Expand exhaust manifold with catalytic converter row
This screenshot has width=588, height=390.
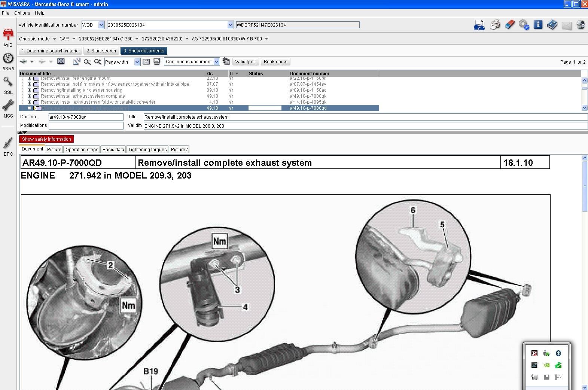coord(30,102)
